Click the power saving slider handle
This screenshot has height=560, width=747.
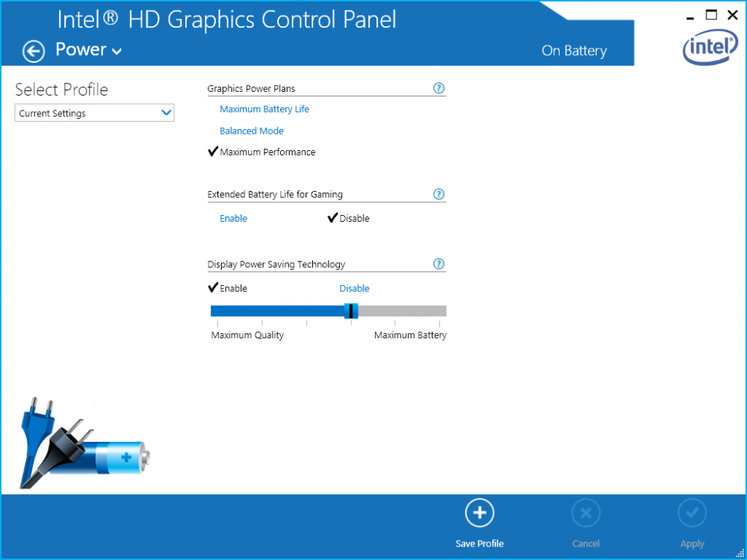tap(351, 311)
